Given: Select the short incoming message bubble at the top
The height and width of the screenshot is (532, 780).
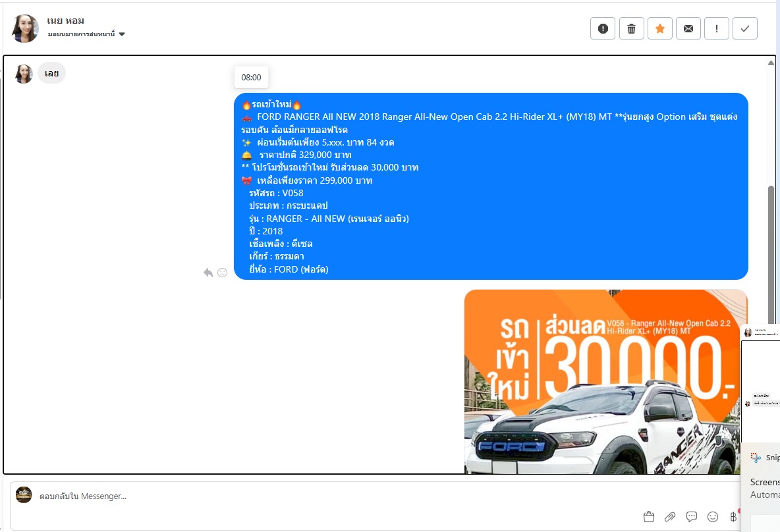Looking at the screenshot, I should (x=52, y=73).
